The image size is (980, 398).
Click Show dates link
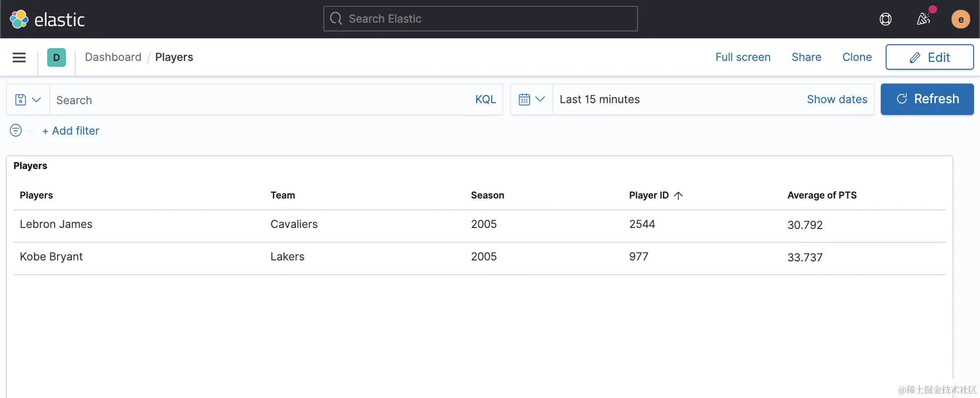[x=836, y=99]
